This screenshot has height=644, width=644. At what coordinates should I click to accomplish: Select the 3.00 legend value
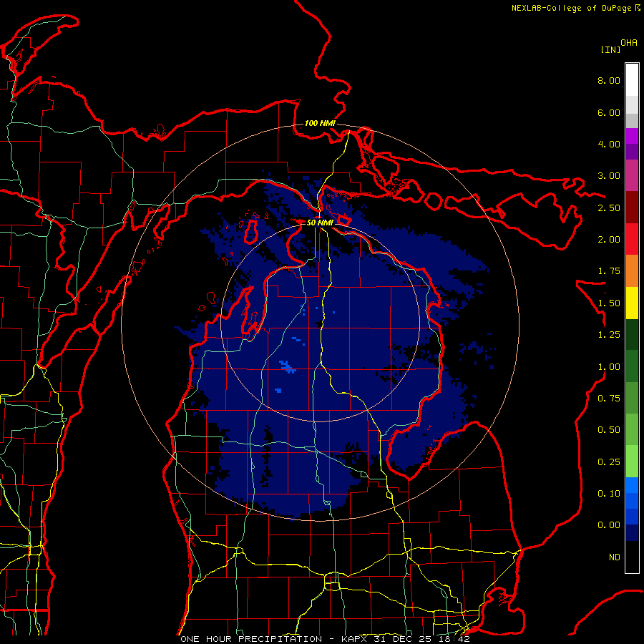[609, 176]
